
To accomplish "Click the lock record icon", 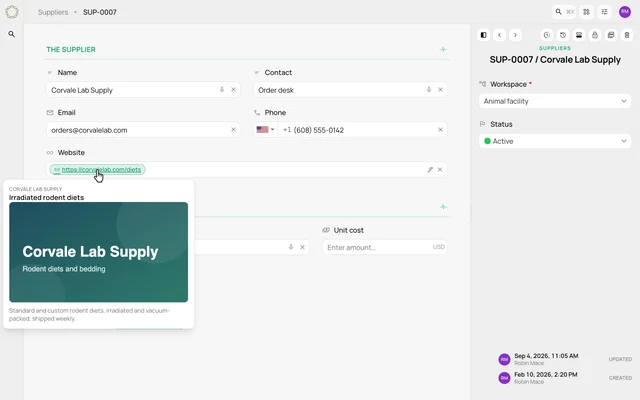I will pyautogui.click(x=595, y=35).
